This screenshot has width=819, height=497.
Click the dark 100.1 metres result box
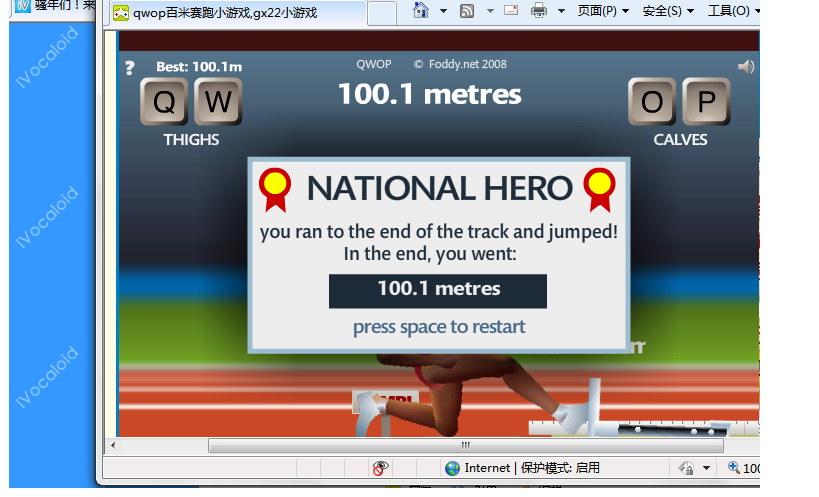tap(438, 291)
